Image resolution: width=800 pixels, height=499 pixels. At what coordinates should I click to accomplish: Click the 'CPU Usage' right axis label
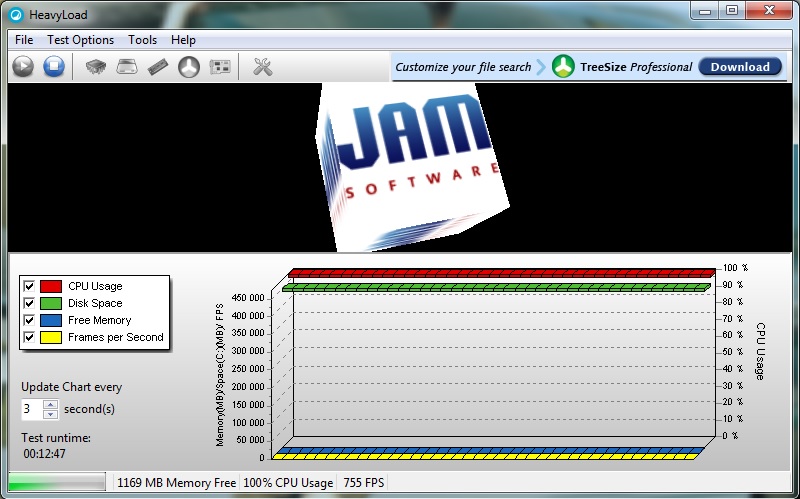point(760,351)
